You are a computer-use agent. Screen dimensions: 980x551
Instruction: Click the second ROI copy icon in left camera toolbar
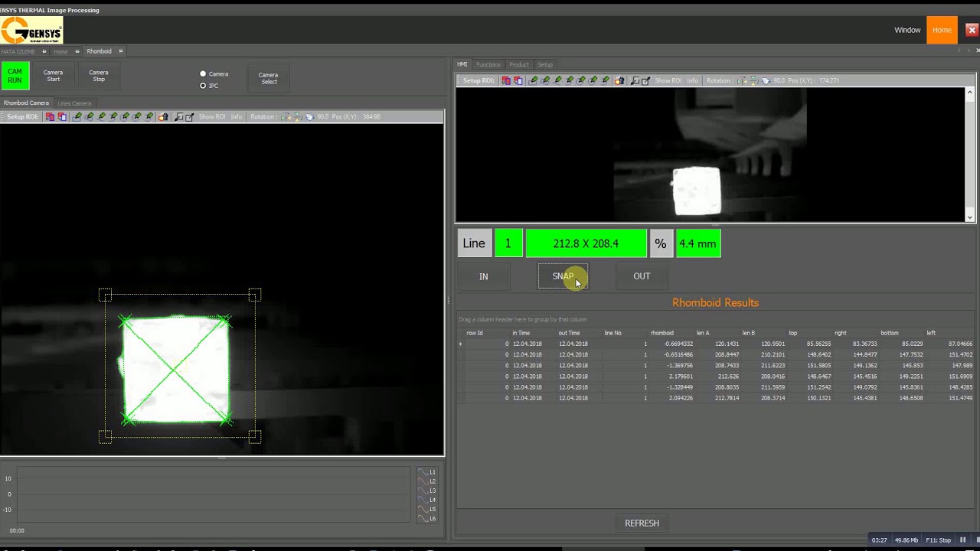pos(62,116)
